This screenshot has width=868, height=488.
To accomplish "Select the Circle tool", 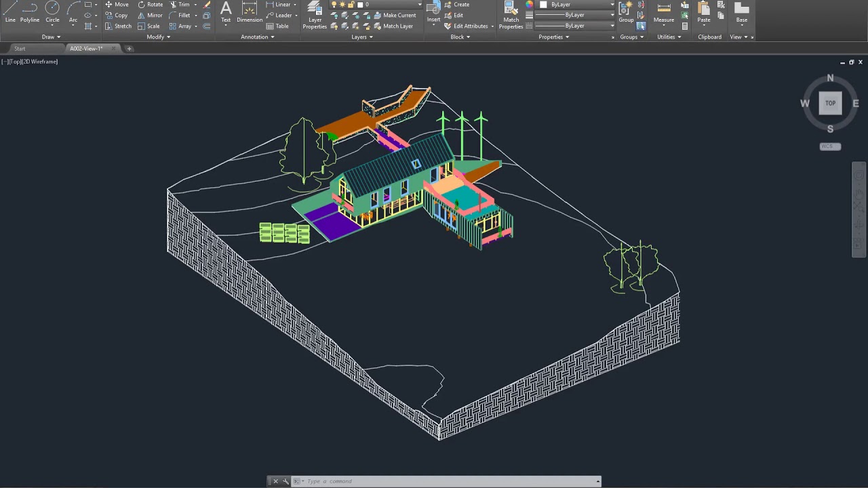I will tap(52, 13).
